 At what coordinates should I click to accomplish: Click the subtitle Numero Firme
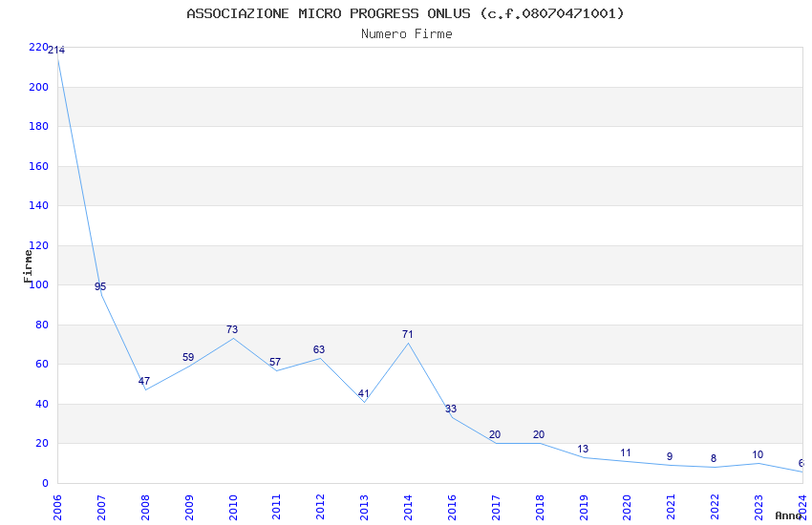coord(407,34)
